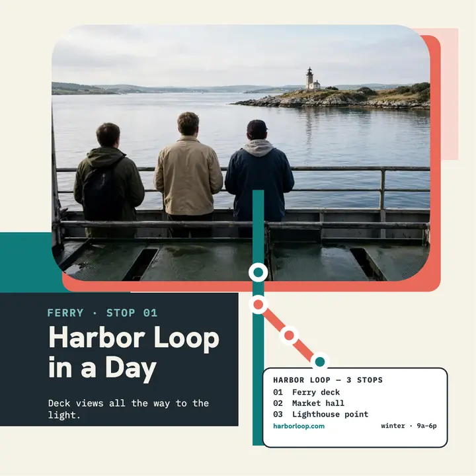Select the "02 Market hall" row
The image size is (476, 476).
coord(309,403)
